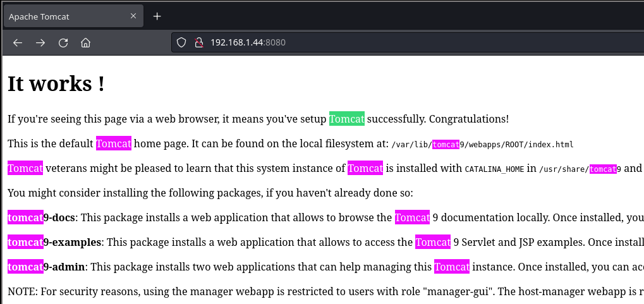
Task: Reload the current Tomcat page
Action: pyautogui.click(x=63, y=43)
